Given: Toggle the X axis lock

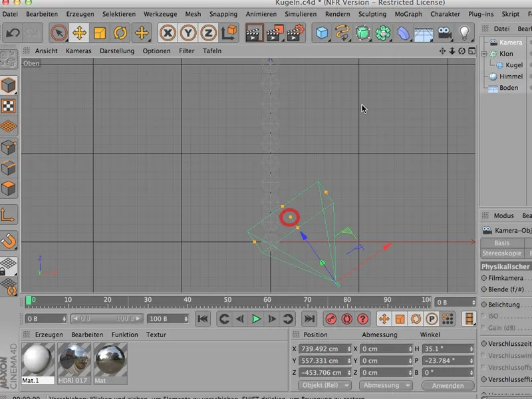Looking at the screenshot, I should tap(168, 33).
